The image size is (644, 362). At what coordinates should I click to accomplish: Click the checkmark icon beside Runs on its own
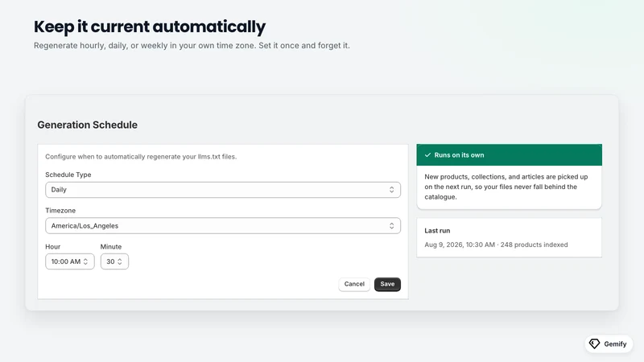click(427, 155)
